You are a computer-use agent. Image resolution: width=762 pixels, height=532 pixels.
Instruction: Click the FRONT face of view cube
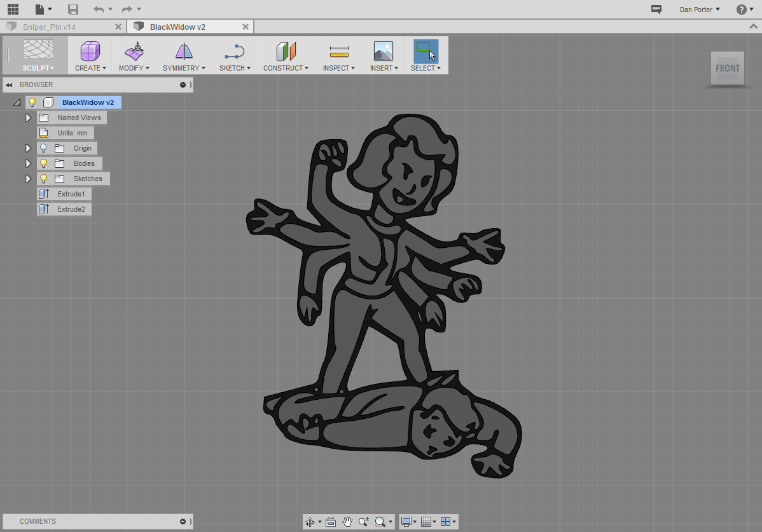coord(727,68)
